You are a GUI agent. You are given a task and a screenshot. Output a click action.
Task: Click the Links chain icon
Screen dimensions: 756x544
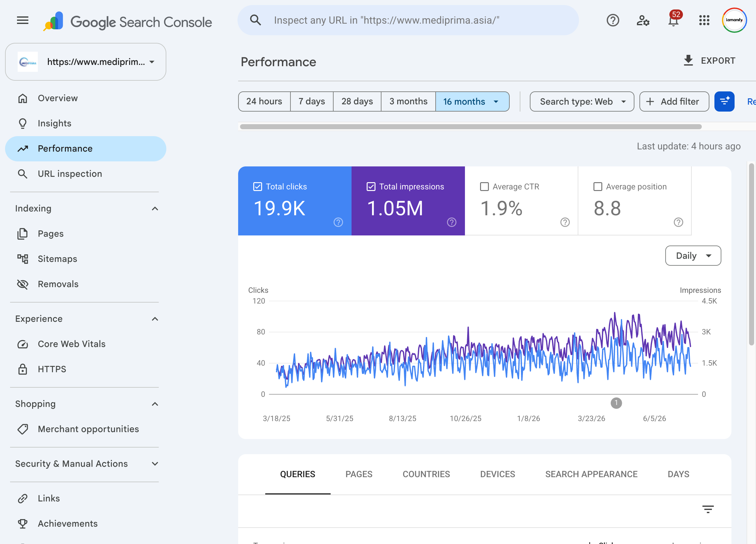[23, 499]
